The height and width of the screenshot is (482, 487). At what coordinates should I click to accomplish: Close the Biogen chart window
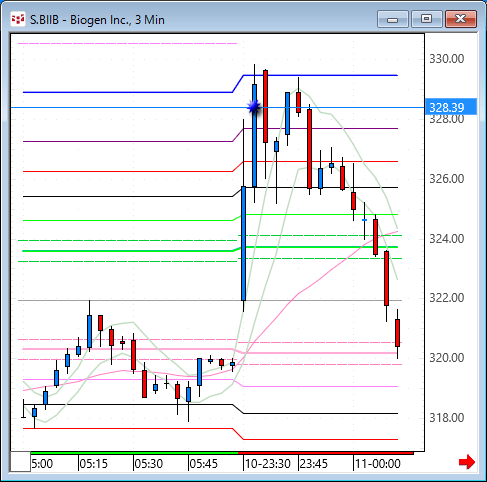coord(461,19)
